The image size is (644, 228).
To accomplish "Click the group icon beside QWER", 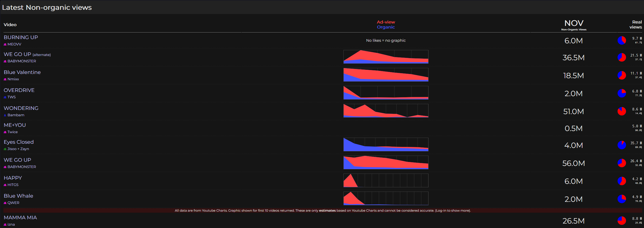I will pyautogui.click(x=5, y=203).
